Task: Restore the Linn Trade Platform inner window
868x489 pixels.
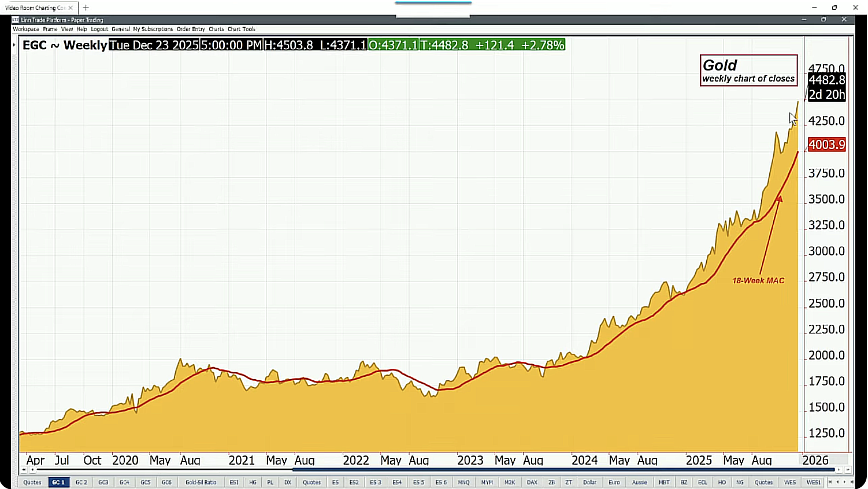Action: click(824, 20)
